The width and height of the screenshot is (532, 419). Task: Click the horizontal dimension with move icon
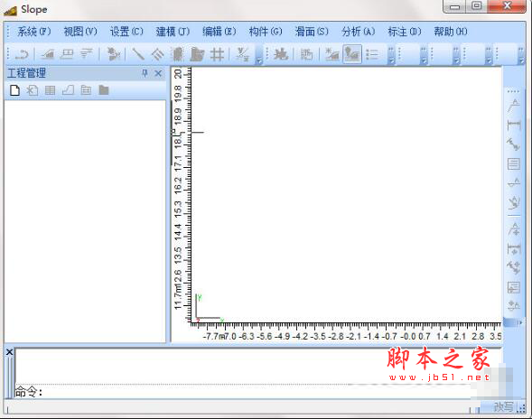pyautogui.click(x=514, y=248)
